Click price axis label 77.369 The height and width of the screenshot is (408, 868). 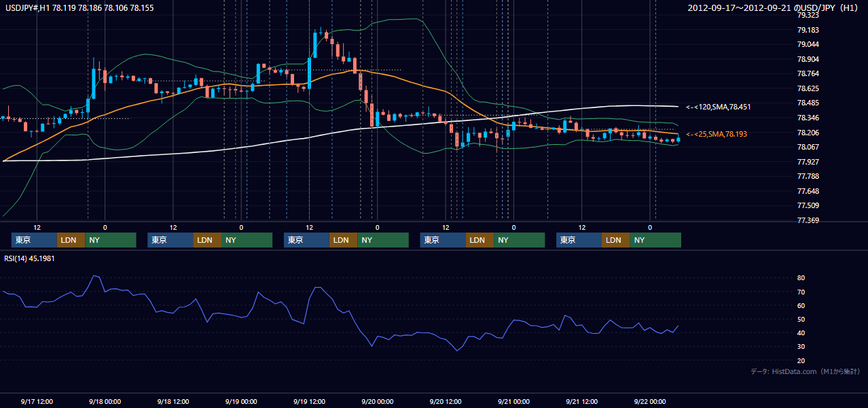(x=807, y=221)
